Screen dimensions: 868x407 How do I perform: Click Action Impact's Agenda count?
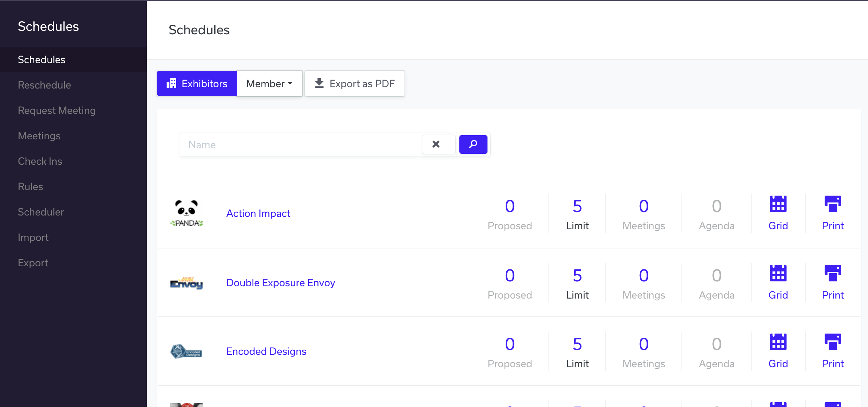click(x=716, y=206)
